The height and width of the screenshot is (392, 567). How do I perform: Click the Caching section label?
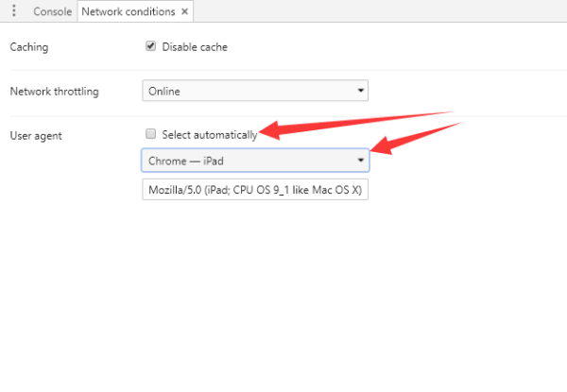pyautogui.click(x=28, y=47)
